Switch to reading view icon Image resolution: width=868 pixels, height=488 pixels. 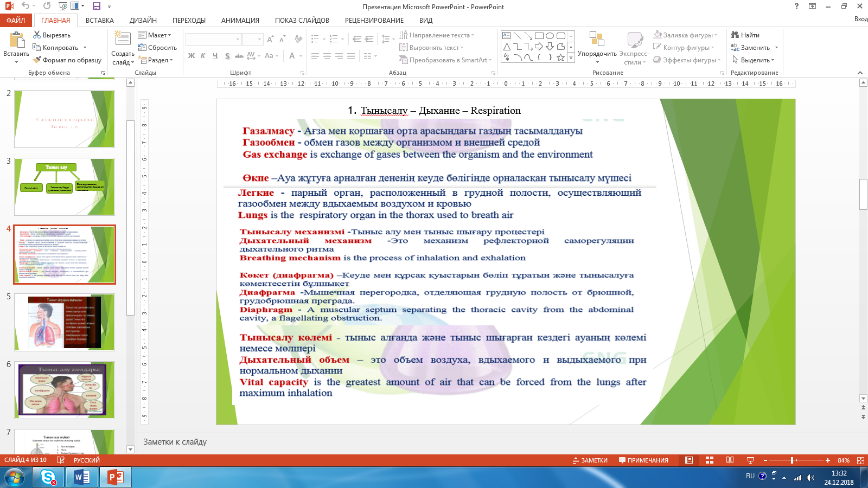pyautogui.click(x=730, y=460)
